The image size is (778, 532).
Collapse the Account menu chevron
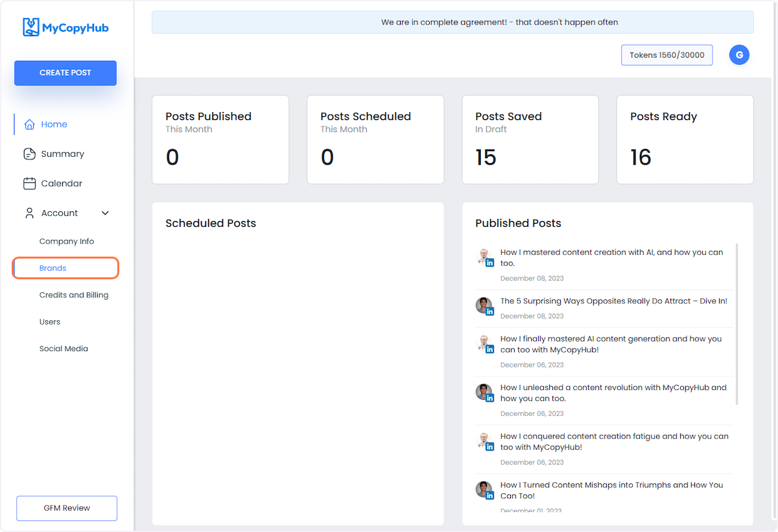(105, 213)
